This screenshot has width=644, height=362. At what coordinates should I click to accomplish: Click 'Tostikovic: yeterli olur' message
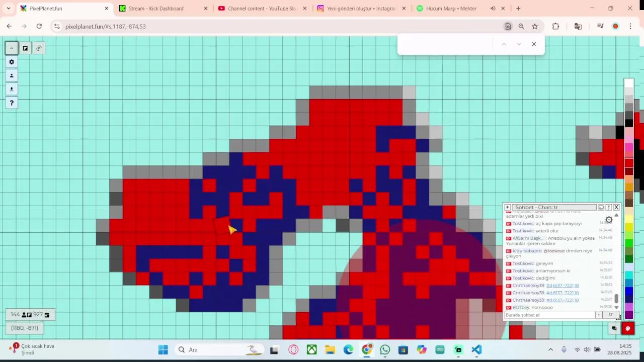tap(535, 231)
